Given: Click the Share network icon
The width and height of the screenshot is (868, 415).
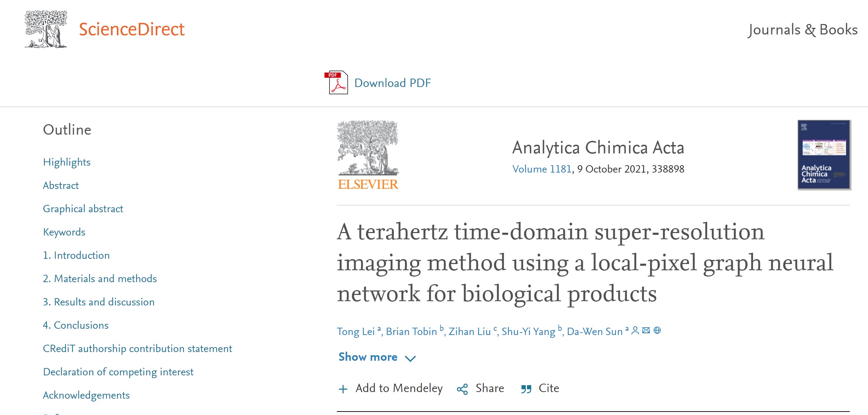Looking at the screenshot, I should [x=462, y=389].
